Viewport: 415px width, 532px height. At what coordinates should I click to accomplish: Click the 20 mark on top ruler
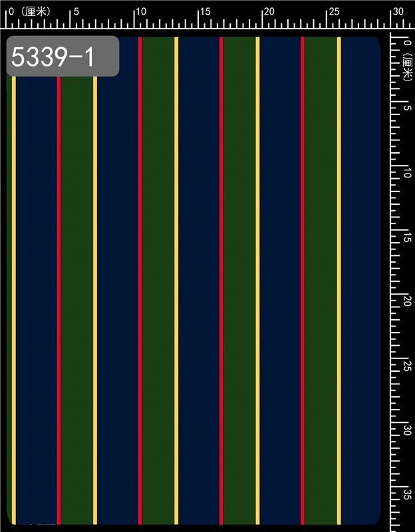[269, 11]
